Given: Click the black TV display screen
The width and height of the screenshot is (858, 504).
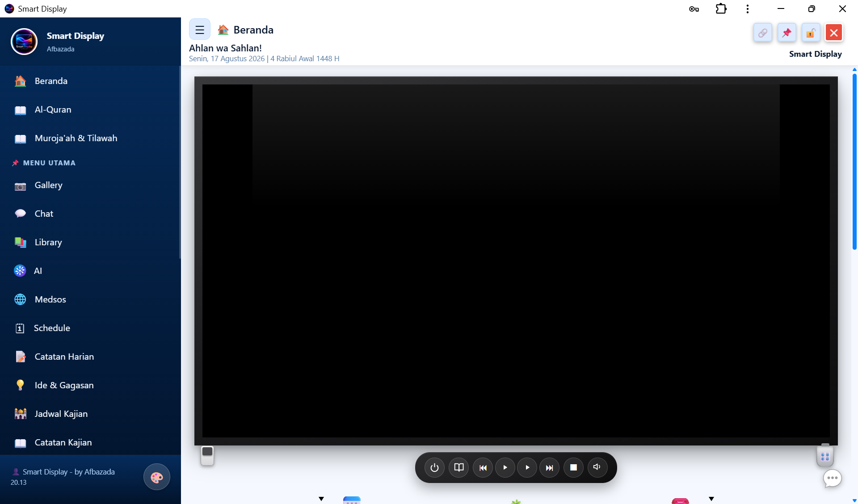Looking at the screenshot, I should coord(516,261).
